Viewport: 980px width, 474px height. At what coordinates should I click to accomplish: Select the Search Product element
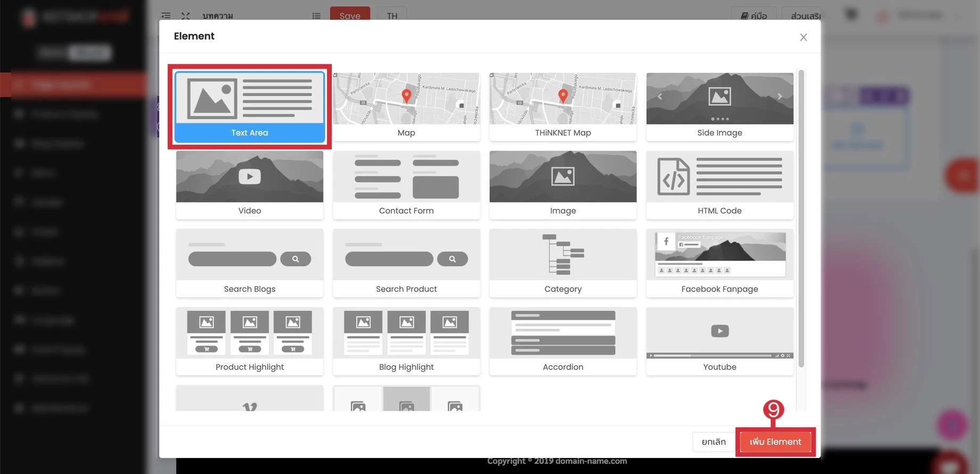(406, 263)
